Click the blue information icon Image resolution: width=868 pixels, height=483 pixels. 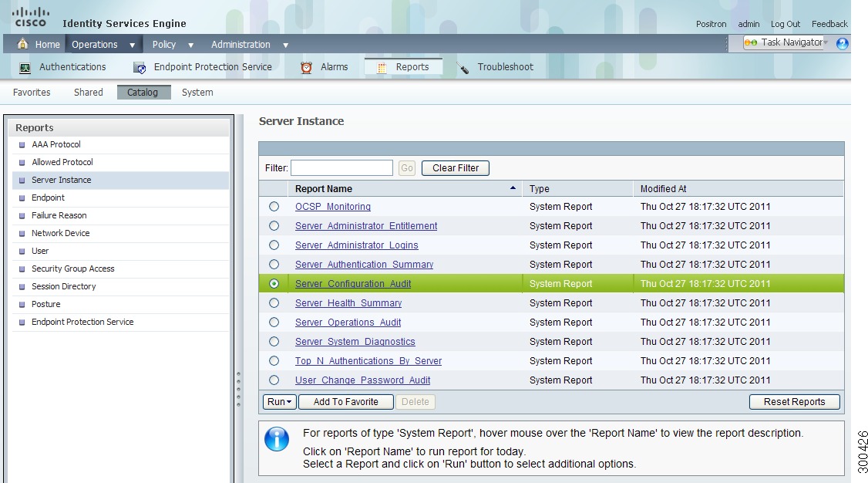coord(277,439)
